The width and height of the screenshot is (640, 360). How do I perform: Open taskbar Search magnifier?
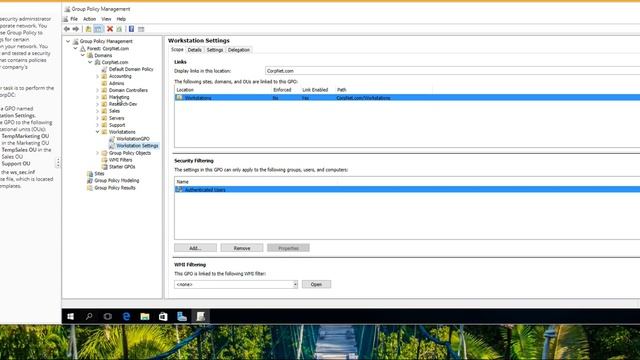[89, 316]
